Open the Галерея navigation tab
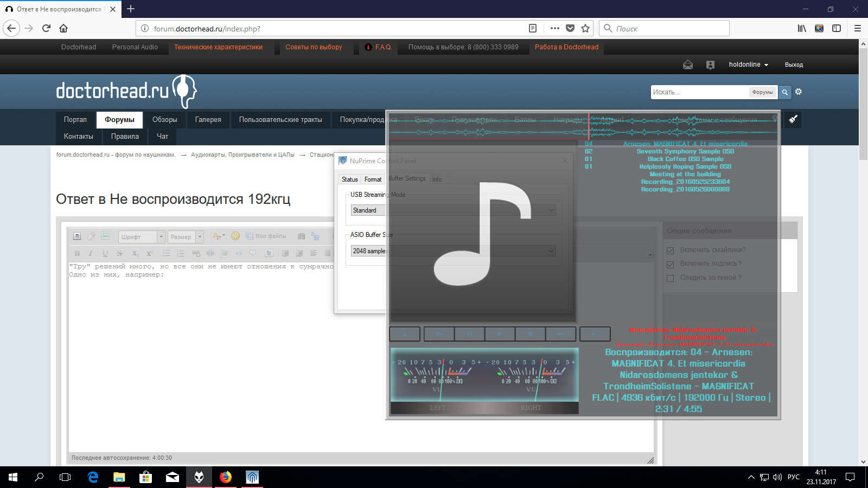The image size is (868, 488). [x=208, y=120]
